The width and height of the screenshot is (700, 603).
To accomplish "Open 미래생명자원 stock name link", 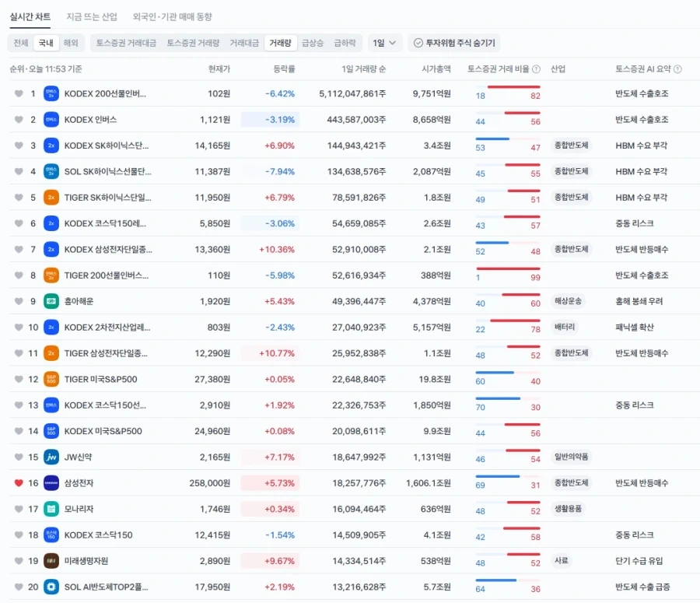I will [86, 560].
